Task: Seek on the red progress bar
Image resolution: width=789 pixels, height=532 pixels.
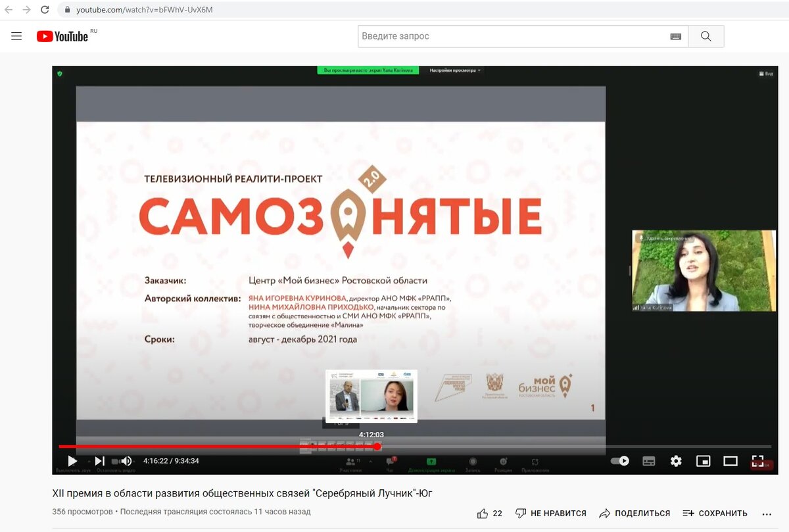Action: 218,447
